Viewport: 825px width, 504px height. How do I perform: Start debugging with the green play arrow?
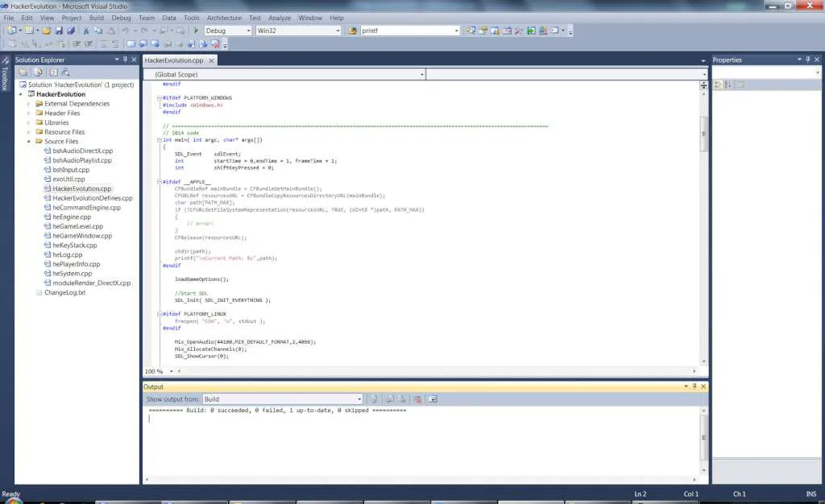pyautogui.click(x=196, y=31)
